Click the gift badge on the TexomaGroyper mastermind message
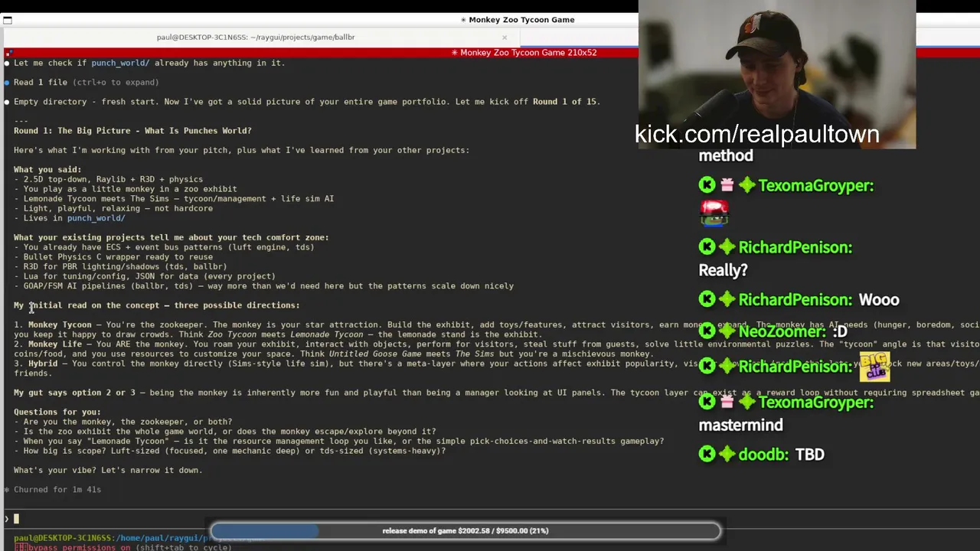The image size is (980, 551). tap(727, 402)
